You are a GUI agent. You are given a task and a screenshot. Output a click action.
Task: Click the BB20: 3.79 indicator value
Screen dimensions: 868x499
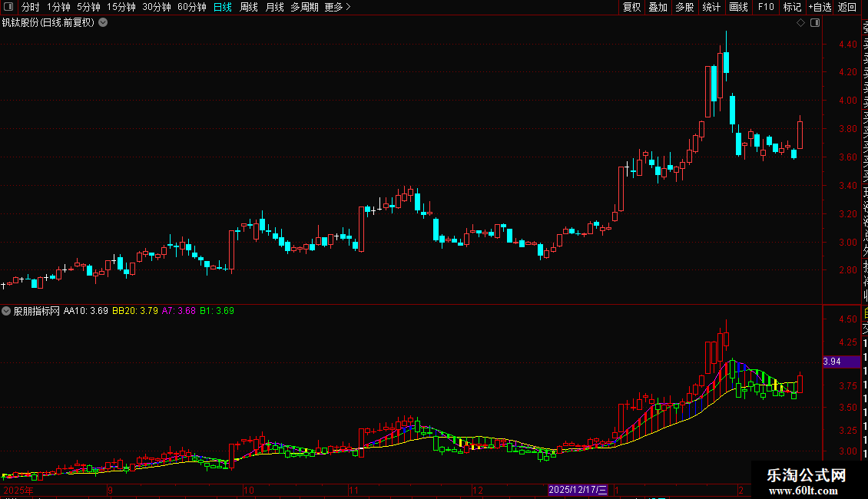(135, 311)
